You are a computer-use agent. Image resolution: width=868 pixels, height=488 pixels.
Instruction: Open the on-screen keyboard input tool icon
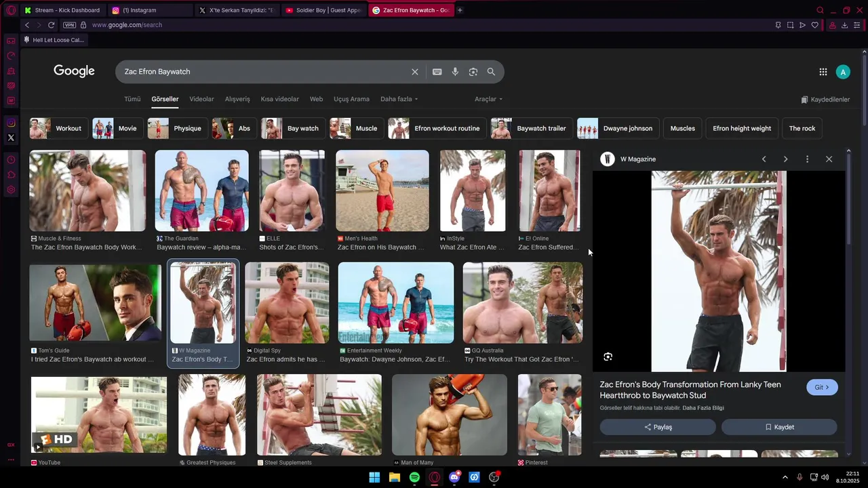(437, 72)
